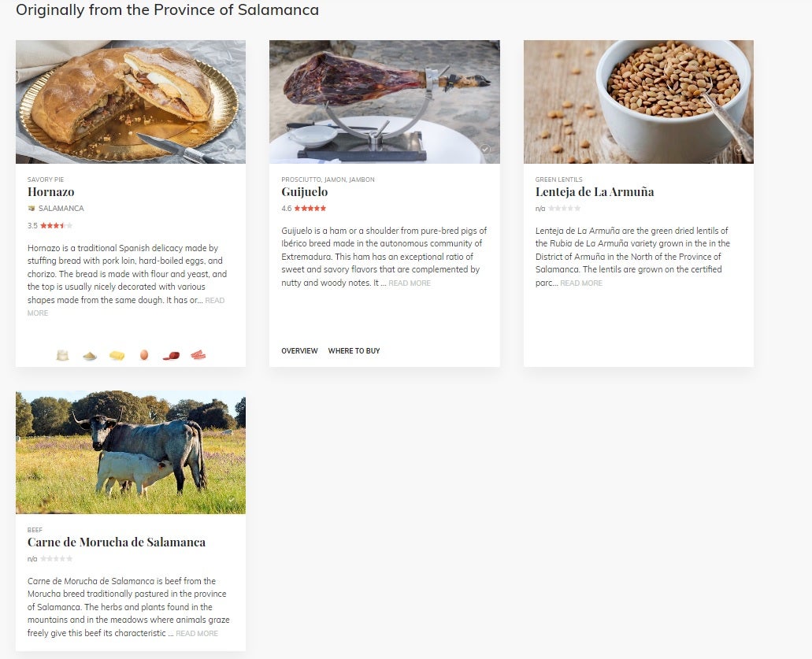Viewport: 812px width, 659px height.
Task: Toggle the checkmark on the lentils photo
Action: point(739,149)
